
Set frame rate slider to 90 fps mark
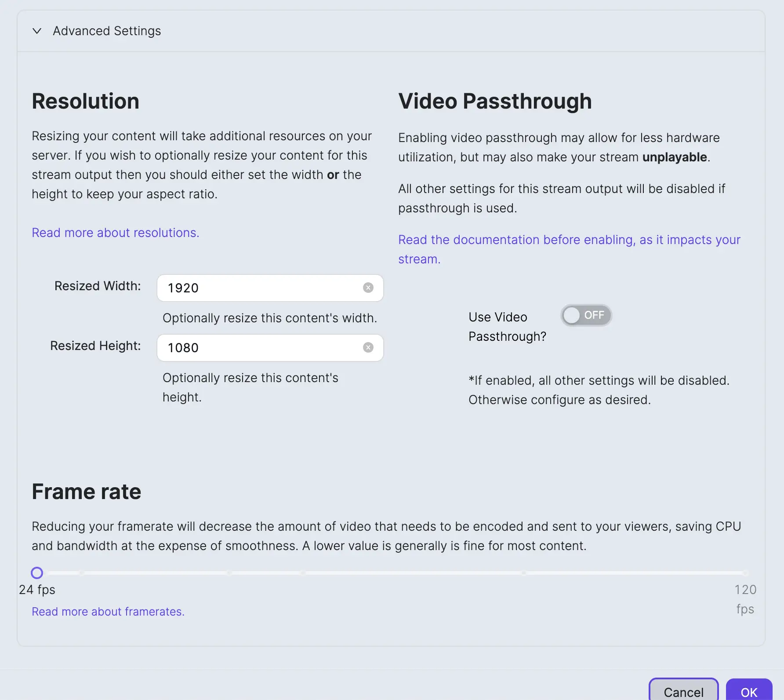click(x=524, y=573)
